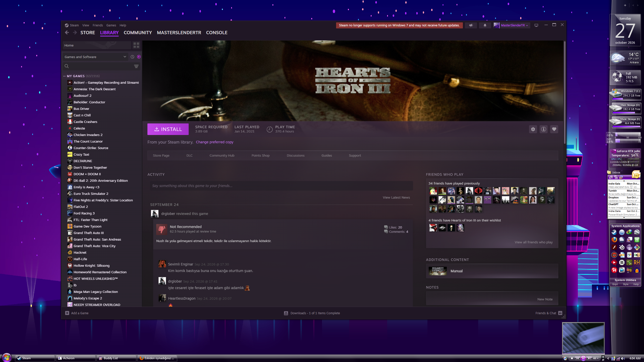The width and height of the screenshot is (644, 362).
Task: Open game settings gear icon
Action: 533,129
